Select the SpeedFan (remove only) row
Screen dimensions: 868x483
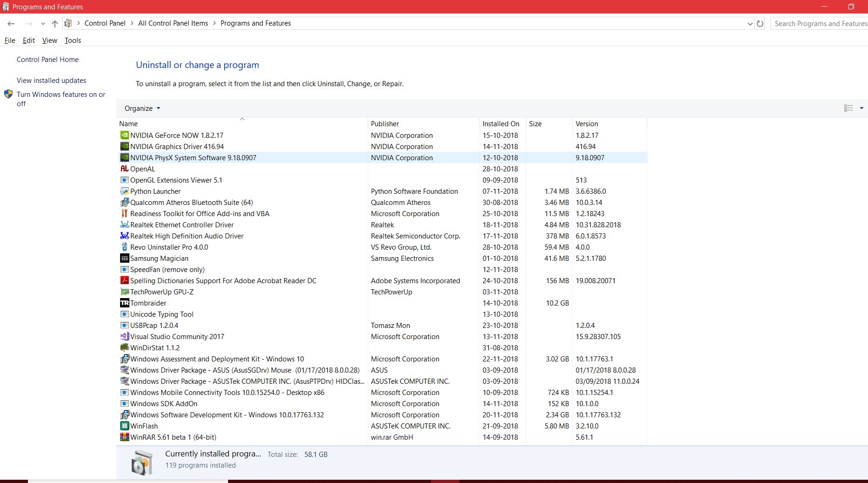pyautogui.click(x=382, y=270)
